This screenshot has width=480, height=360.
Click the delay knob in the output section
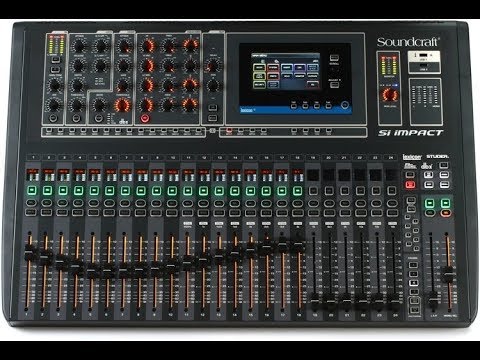[x=213, y=65]
